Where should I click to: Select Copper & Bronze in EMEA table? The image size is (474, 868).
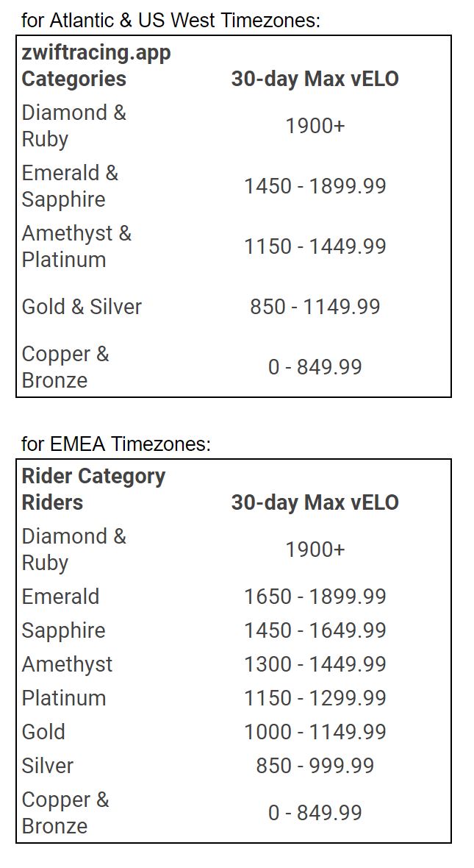[x=65, y=813]
